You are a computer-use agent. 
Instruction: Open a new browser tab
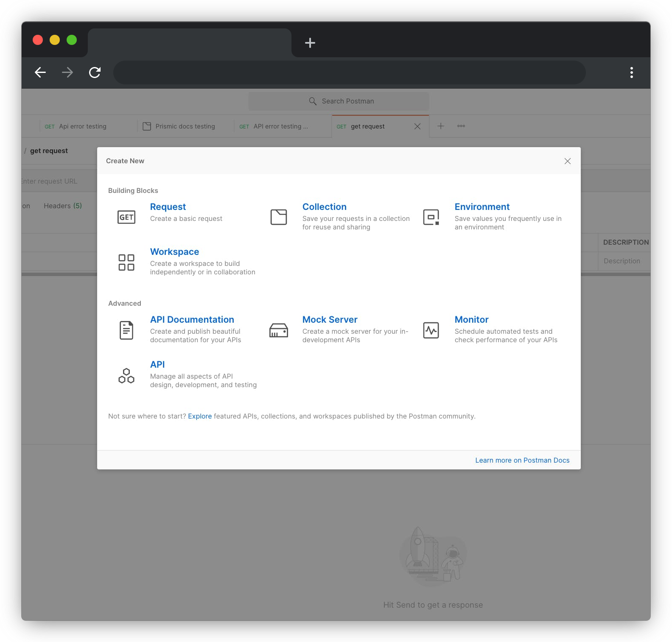point(310,43)
